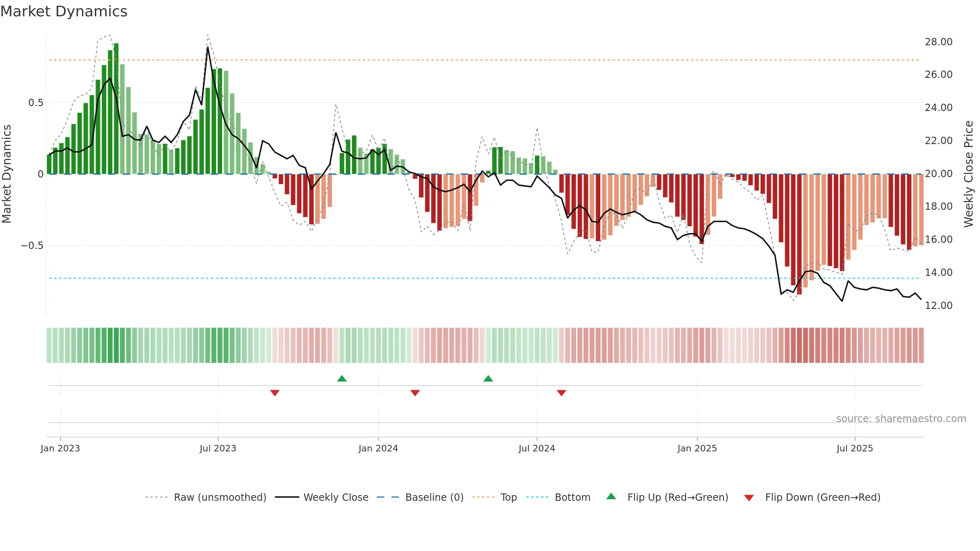
Task: Click the '26.00' price axis value
Action: [x=939, y=74]
